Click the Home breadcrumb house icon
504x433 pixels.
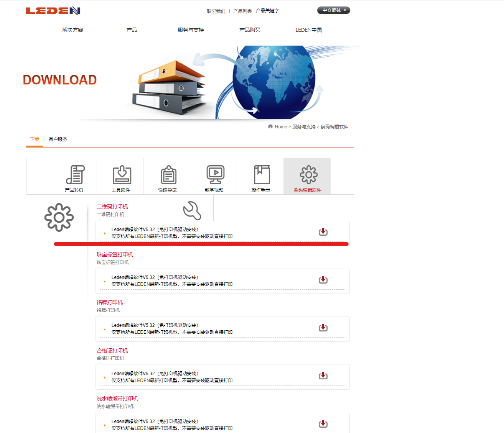click(x=270, y=126)
